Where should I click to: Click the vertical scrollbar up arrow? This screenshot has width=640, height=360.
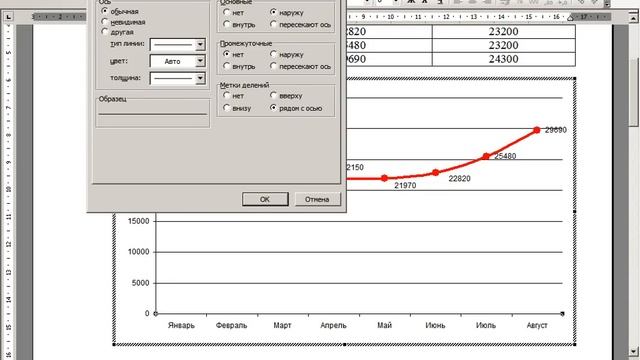click(x=633, y=18)
